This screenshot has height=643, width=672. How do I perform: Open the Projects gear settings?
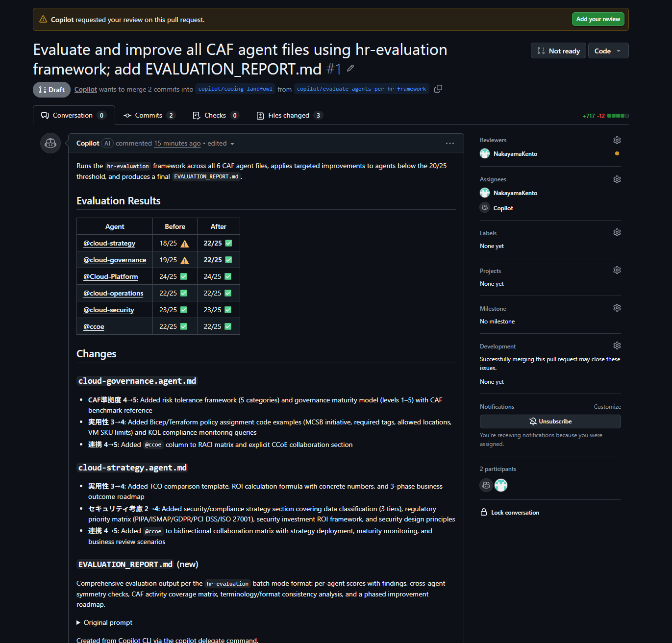click(x=617, y=270)
